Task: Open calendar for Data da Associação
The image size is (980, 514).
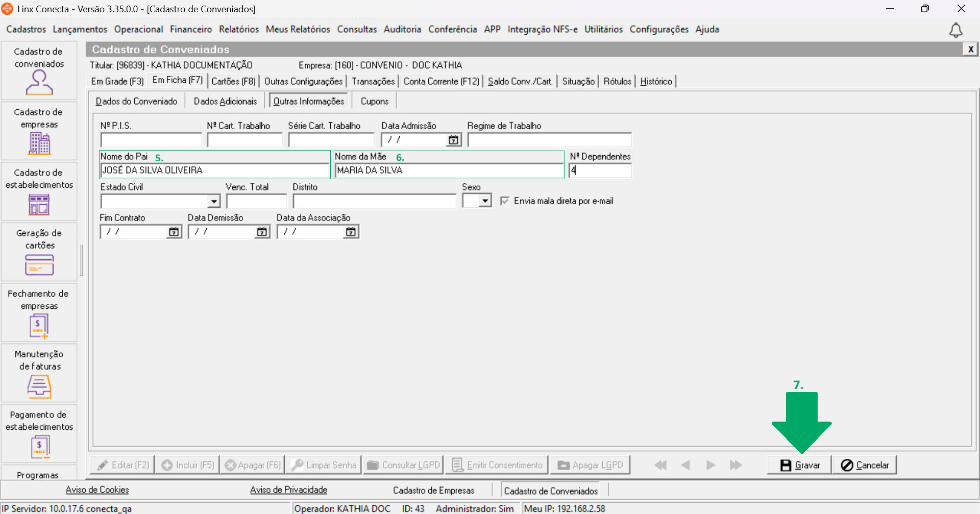Action: tap(351, 232)
